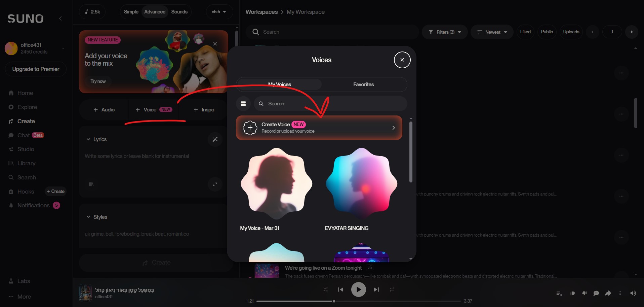Toggle the Public filter
This screenshot has height=307, width=644.
pyautogui.click(x=547, y=32)
